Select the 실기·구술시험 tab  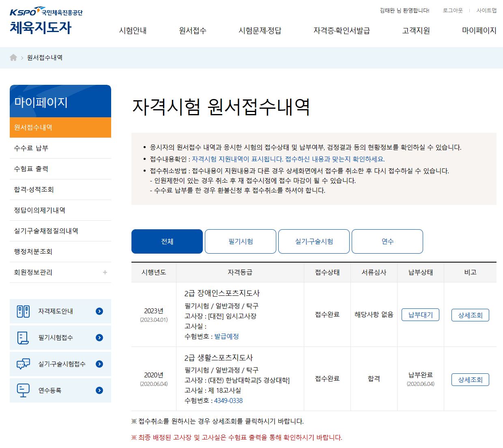point(314,241)
